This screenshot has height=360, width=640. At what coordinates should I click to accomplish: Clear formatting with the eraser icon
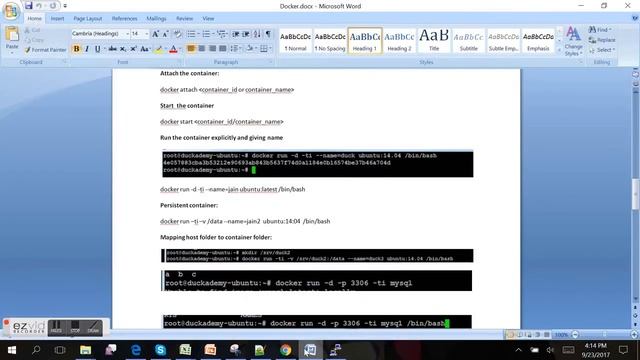178,34
